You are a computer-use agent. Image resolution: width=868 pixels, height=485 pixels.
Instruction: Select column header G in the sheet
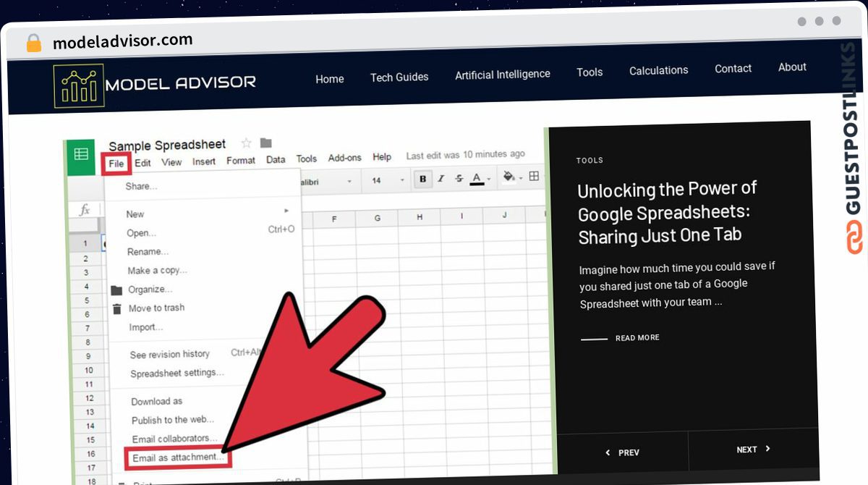pyautogui.click(x=378, y=218)
